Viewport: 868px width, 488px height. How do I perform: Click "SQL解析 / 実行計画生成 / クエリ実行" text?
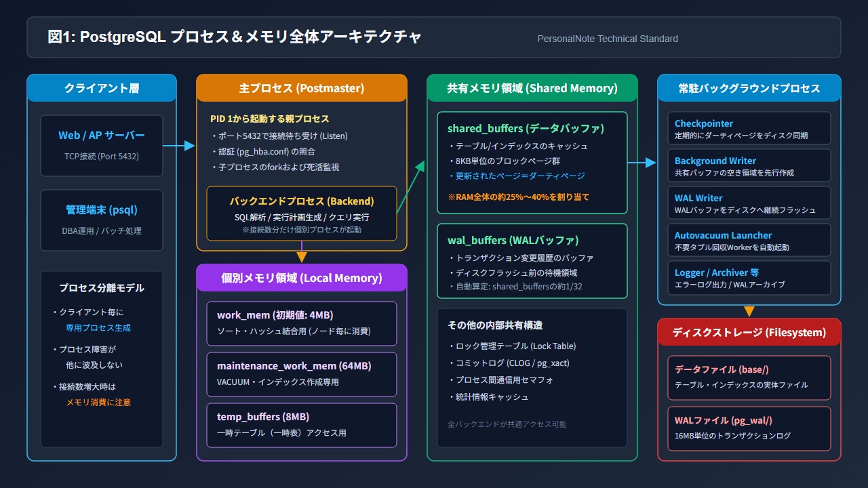click(x=302, y=218)
